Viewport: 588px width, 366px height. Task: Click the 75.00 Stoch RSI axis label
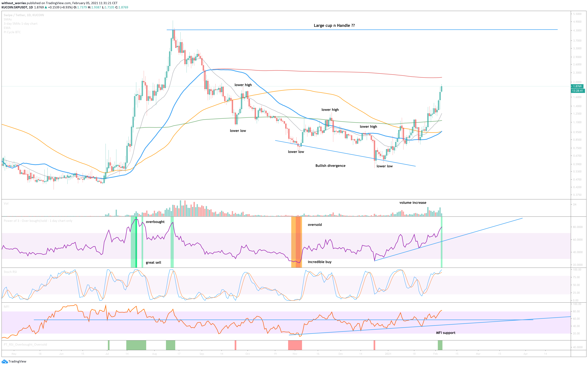click(x=577, y=277)
